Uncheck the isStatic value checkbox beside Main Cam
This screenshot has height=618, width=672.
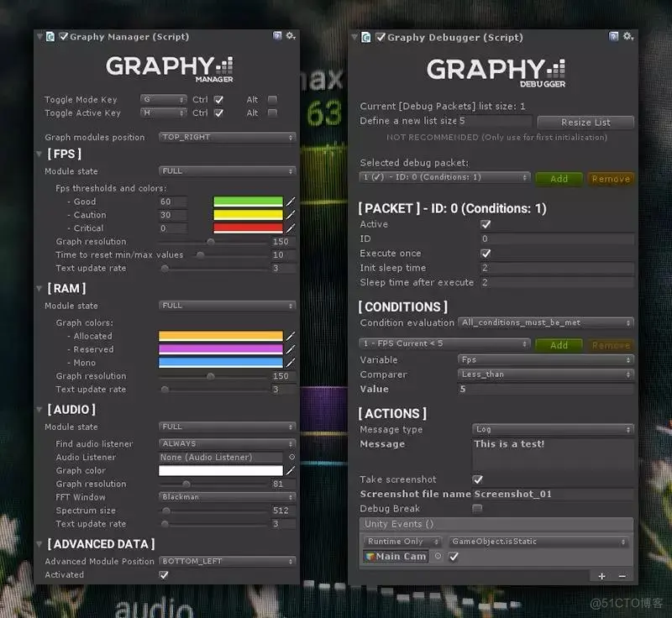point(454,557)
